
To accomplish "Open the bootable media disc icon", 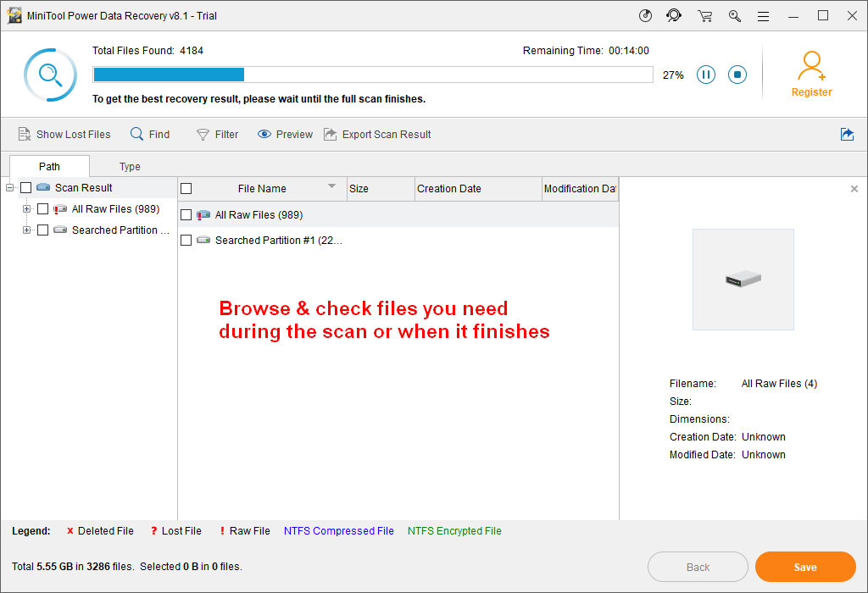I will point(645,15).
